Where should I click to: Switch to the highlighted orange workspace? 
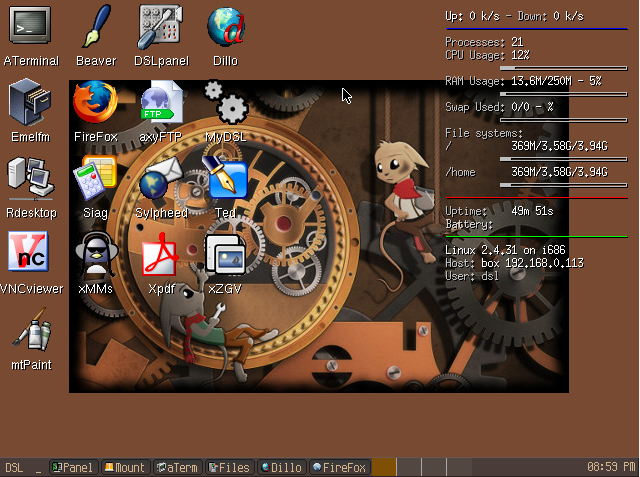pos(384,468)
